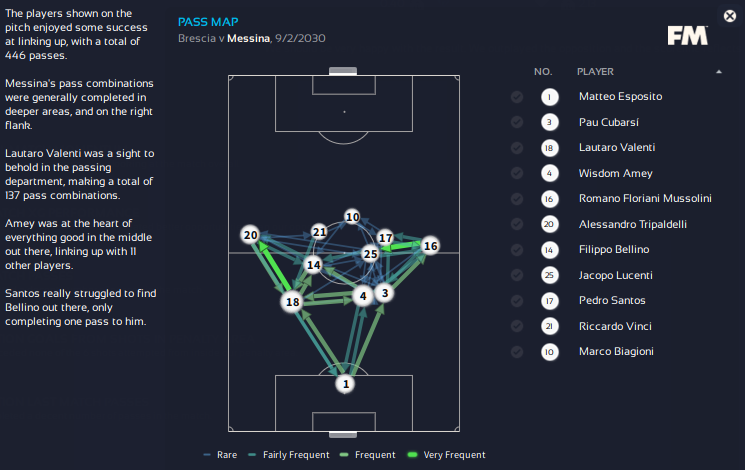This screenshot has height=470, width=745.
Task: Select player node 10 on the pitch
Action: [351, 216]
